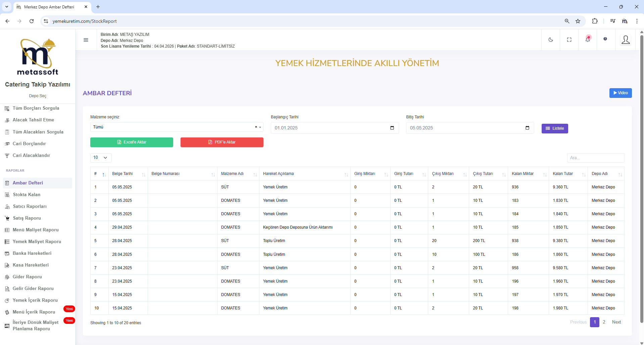Open Tüm Alacakları Sorgula menu item
Viewport: 644px width, 345px height.
point(38,132)
